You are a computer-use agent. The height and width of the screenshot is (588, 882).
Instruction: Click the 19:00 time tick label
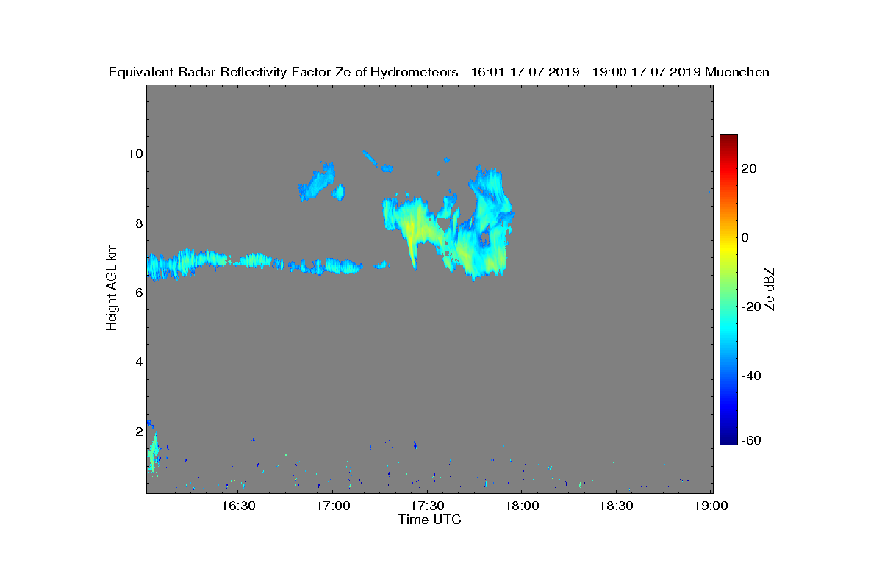(x=711, y=506)
